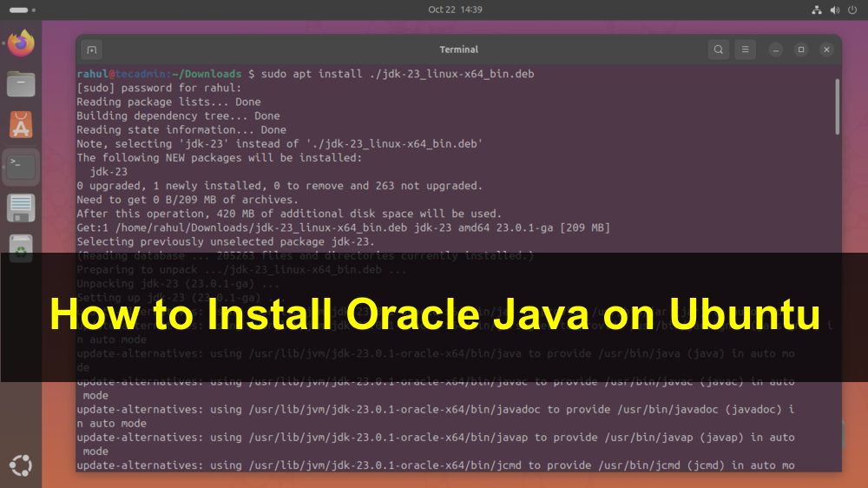Image resolution: width=868 pixels, height=488 pixels.
Task: Click the 'After this operation, 420 MB' line
Action: (x=289, y=214)
